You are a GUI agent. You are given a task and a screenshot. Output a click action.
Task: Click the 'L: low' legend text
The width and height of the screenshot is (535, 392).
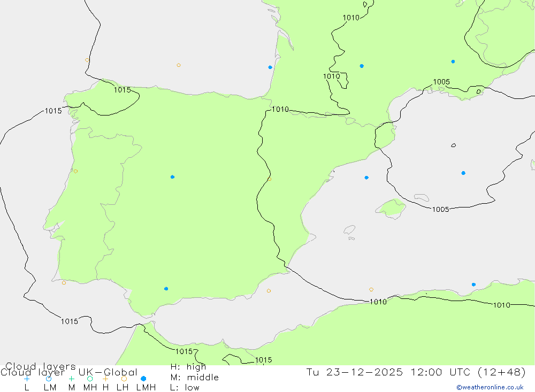[x=185, y=388]
